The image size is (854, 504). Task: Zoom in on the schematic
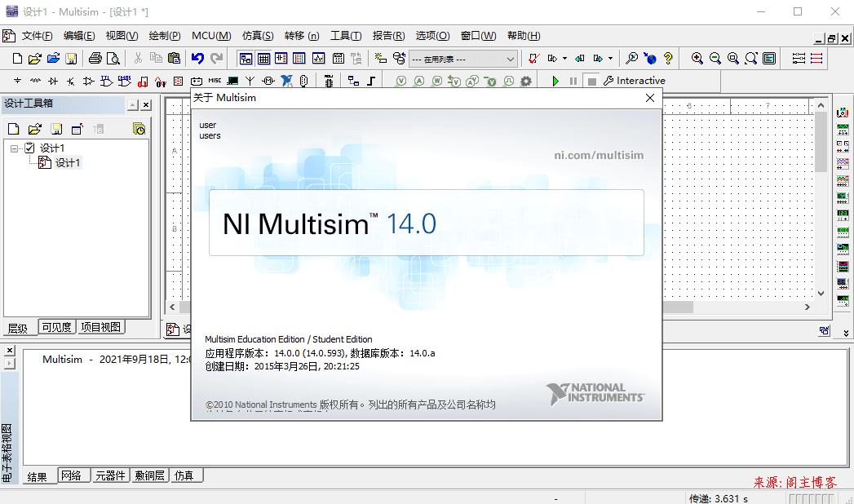(x=697, y=58)
